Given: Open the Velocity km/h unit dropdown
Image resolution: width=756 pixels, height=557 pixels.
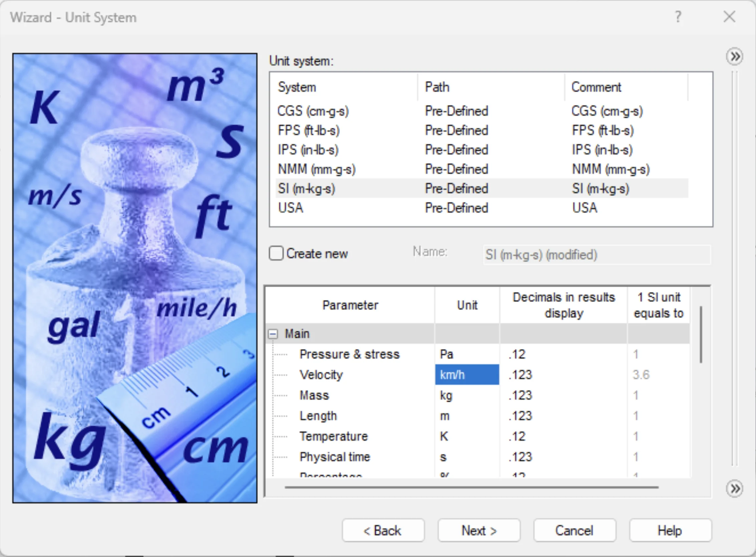Looking at the screenshot, I should pyautogui.click(x=467, y=374).
